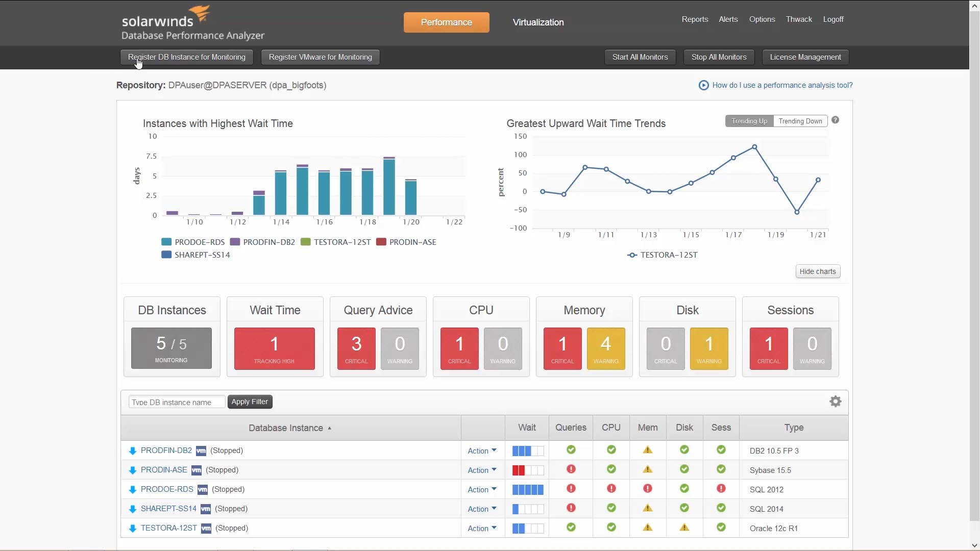This screenshot has width=980, height=551.
Task: Click the instance icon beside PRODFIN-DB2
Action: pyautogui.click(x=133, y=451)
